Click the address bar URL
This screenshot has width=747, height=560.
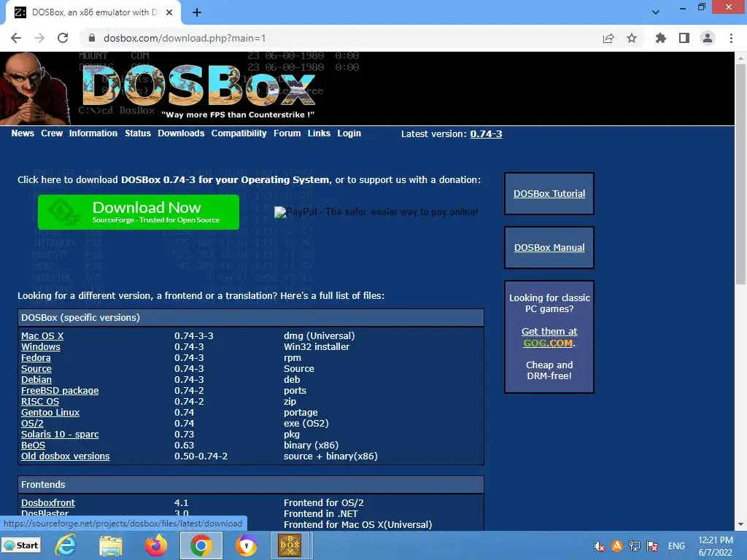tap(185, 38)
